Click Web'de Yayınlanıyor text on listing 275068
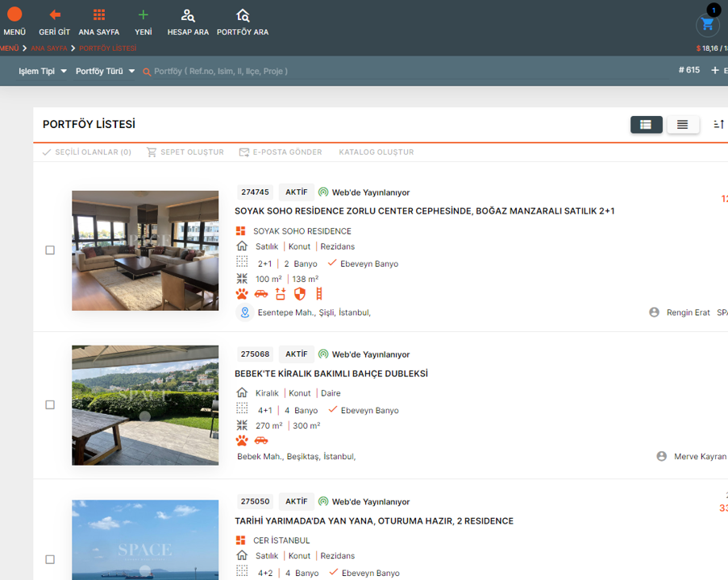Viewport: 728px width, 580px height. tap(371, 354)
